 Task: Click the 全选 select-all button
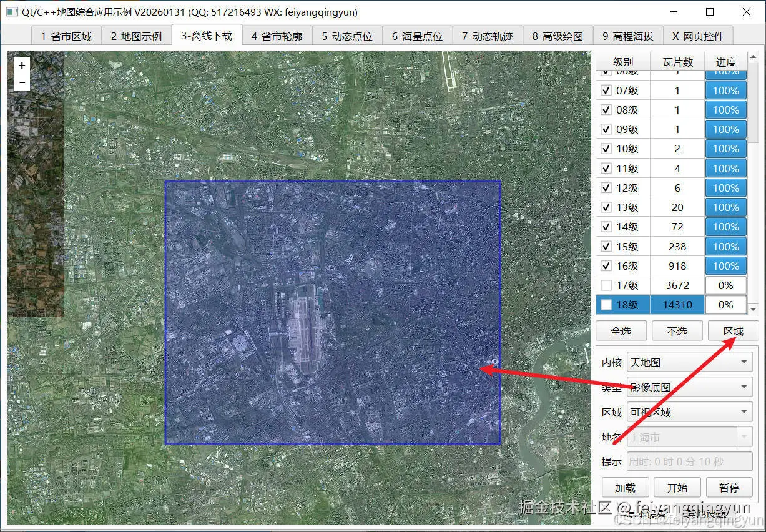621,331
